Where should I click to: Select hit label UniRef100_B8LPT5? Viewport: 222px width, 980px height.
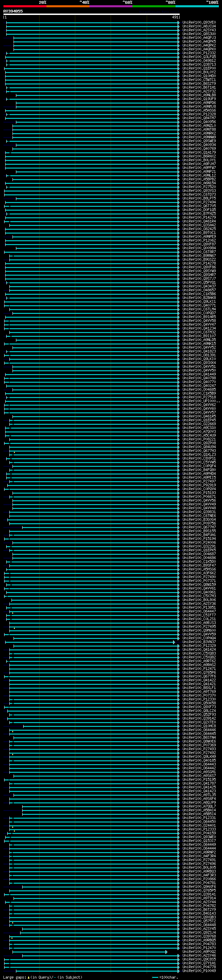199,198
